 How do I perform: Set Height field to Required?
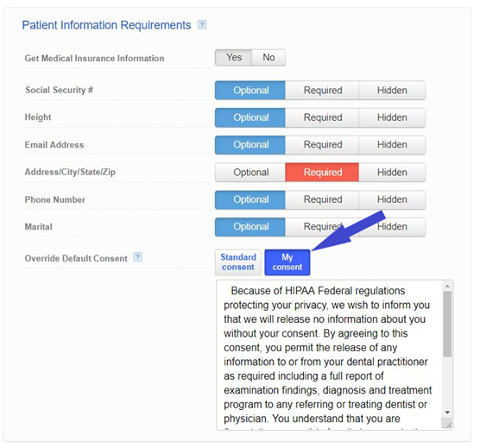click(322, 117)
